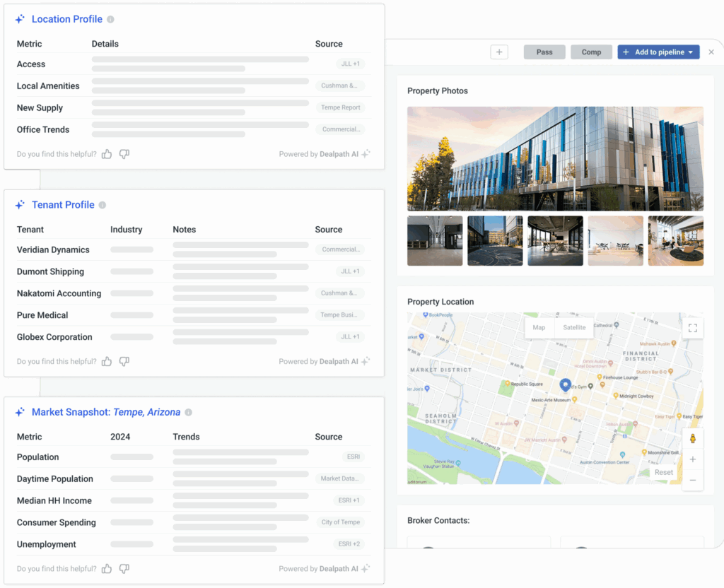The height and width of the screenshot is (588, 724).
Task: Click thumbs up in Tenant Profile card
Action: (107, 361)
